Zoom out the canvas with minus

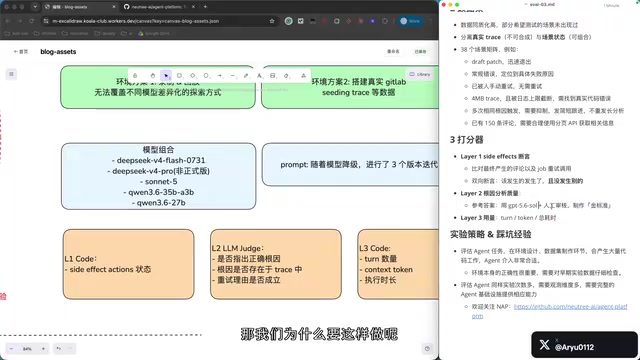11,349
